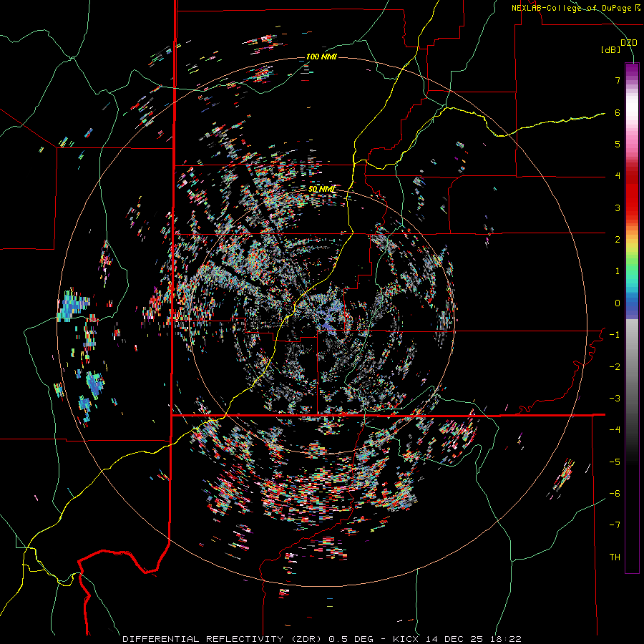Click the 6 value on the scale

coord(618,112)
